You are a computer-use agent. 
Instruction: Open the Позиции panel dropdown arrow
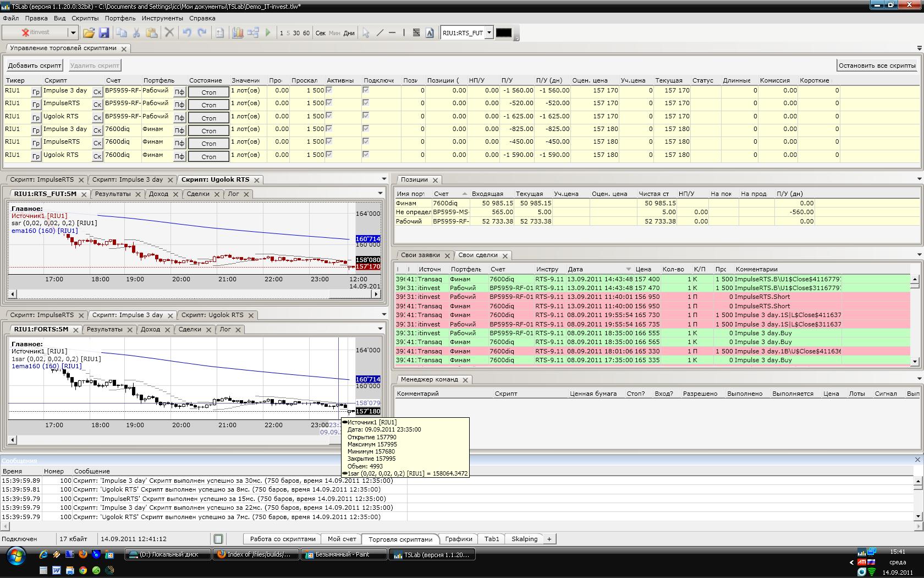[x=919, y=179]
